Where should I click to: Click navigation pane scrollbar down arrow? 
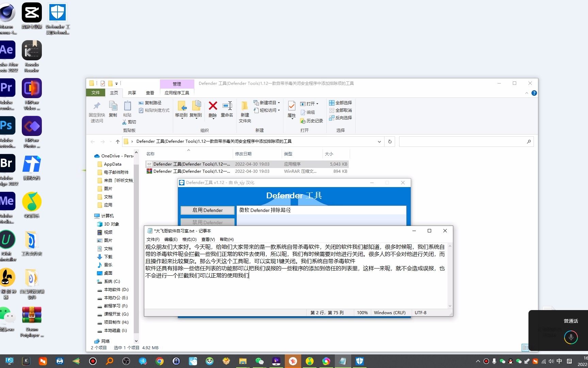pos(136,341)
